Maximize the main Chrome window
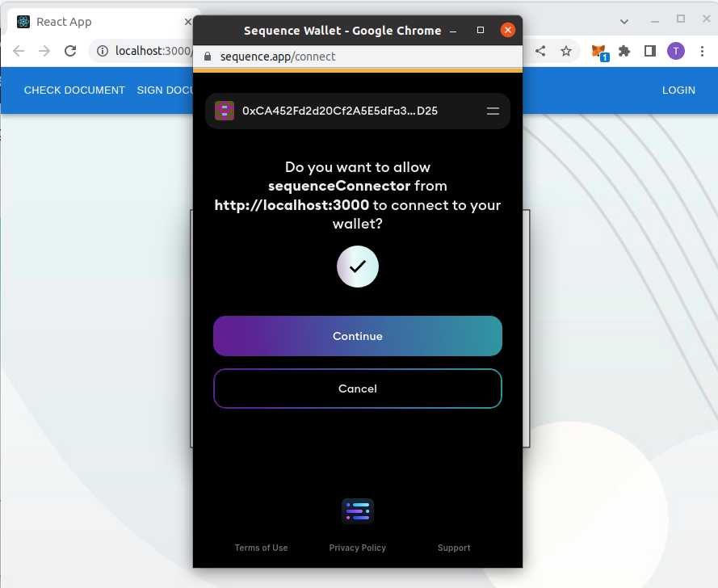 pyautogui.click(x=681, y=19)
